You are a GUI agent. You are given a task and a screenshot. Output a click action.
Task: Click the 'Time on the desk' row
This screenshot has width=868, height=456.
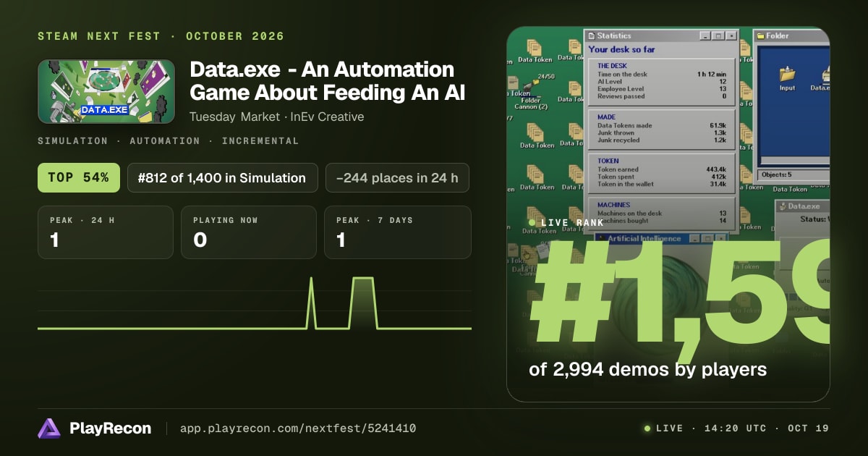tap(662, 74)
